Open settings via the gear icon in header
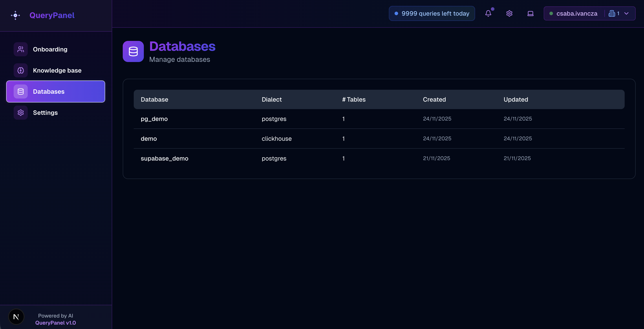 pos(509,13)
